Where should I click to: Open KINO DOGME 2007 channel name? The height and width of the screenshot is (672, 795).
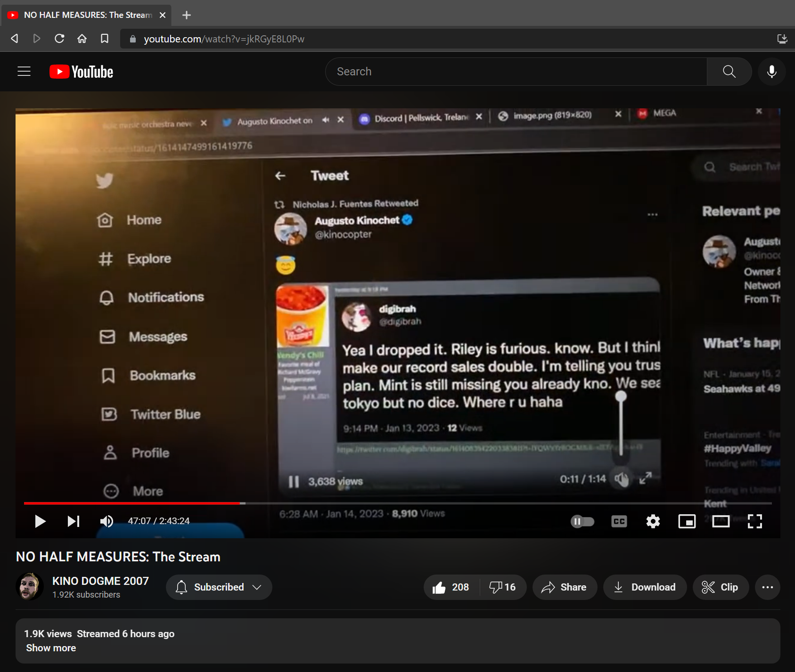100,581
